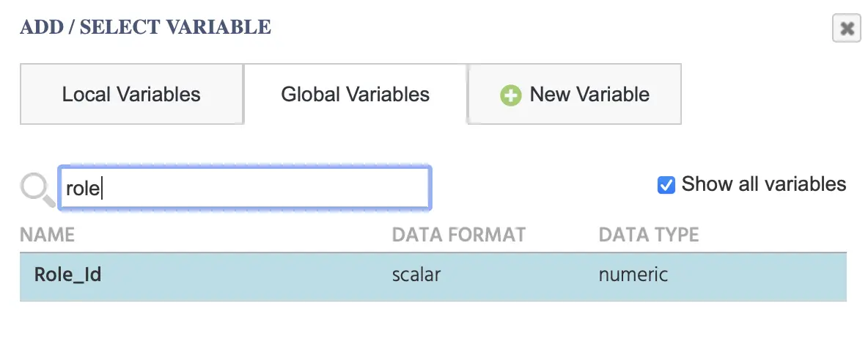Screen dimensions: 868x345
Task: Click the numeric data type cell
Action: 633,275
